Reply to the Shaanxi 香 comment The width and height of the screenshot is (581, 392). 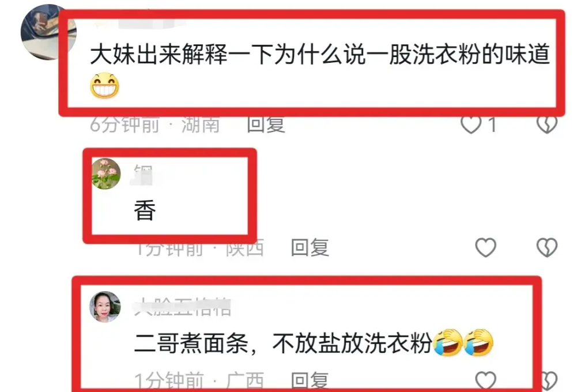tap(310, 247)
